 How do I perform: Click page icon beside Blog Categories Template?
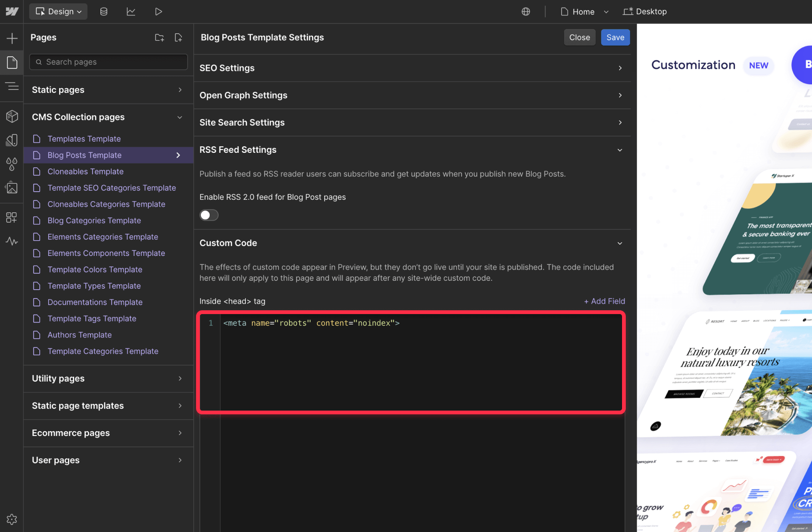[x=37, y=220]
